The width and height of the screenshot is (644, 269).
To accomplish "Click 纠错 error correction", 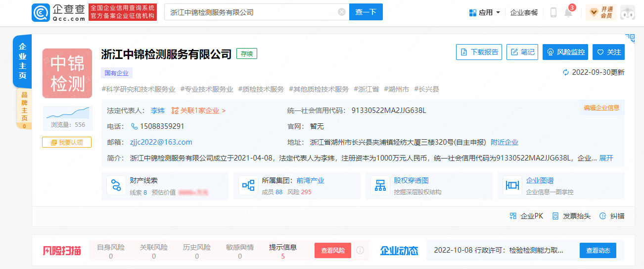I will tap(612, 216).
